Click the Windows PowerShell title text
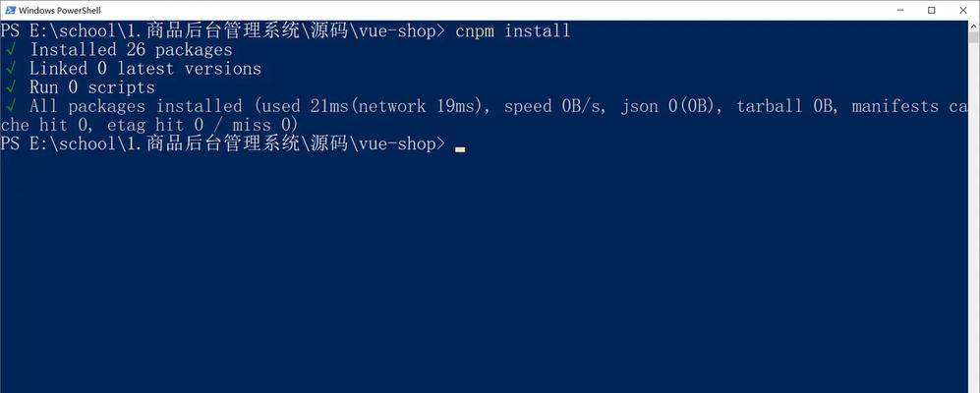980x393 pixels. click(59, 10)
